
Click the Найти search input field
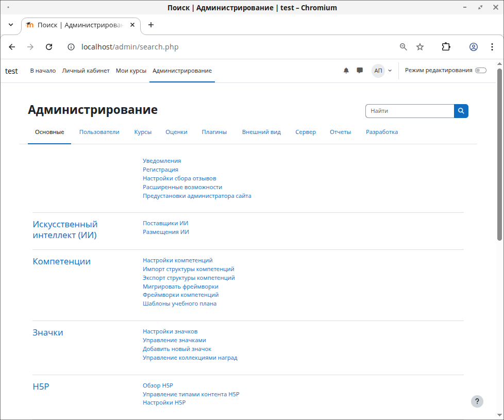click(409, 111)
